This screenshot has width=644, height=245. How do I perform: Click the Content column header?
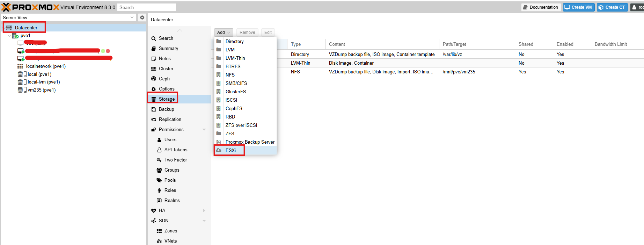coord(382,44)
